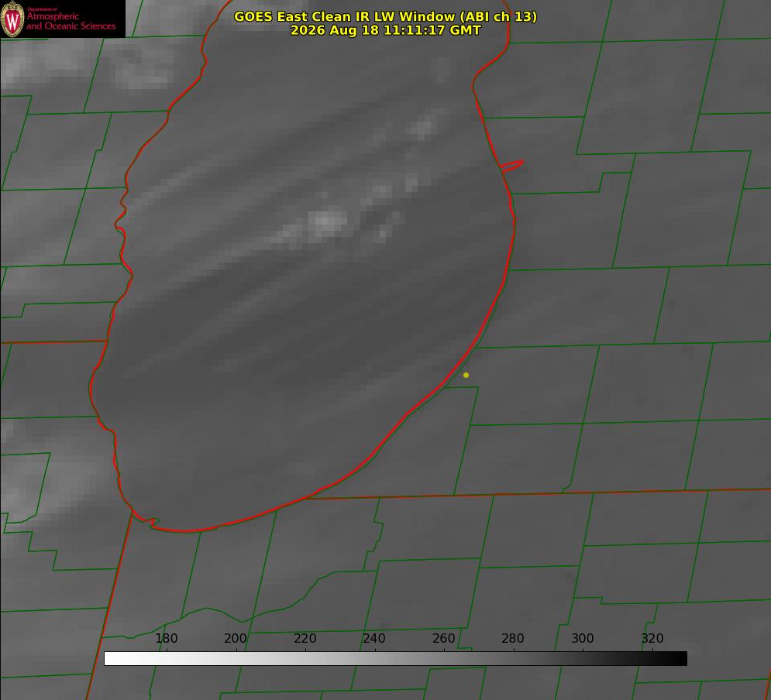
Task: Click the Department of text in logo banner
Action: [x=42, y=9]
